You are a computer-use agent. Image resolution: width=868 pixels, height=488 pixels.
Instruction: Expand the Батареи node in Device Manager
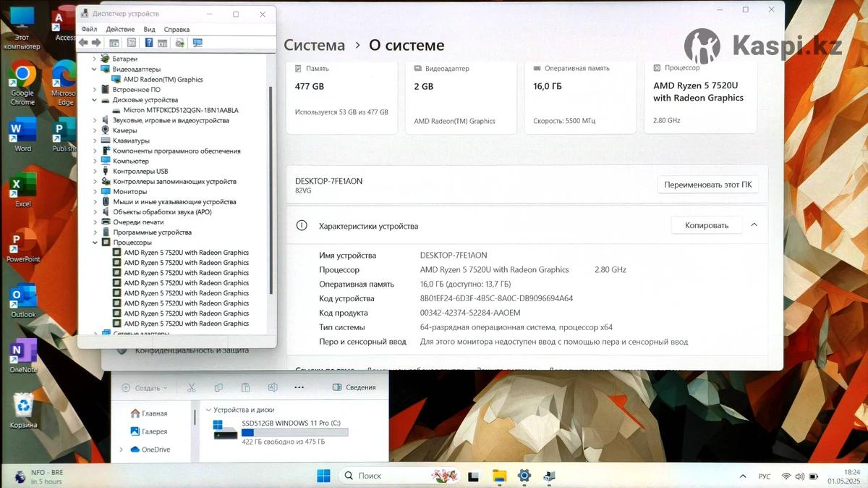click(x=95, y=59)
